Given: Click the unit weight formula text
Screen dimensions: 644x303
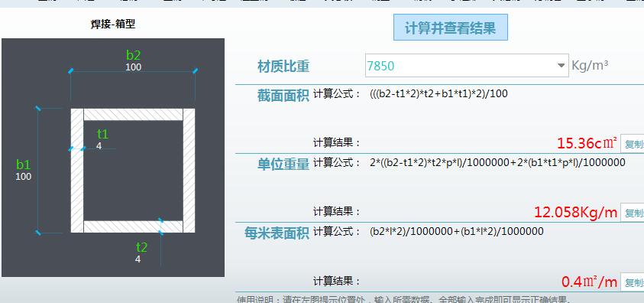Looking at the screenshot, I should [497, 162].
